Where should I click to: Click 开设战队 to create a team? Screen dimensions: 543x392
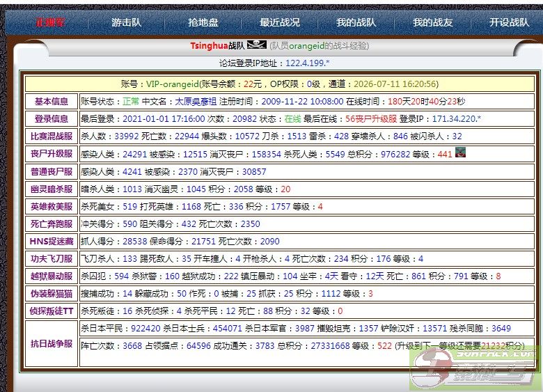[509, 22]
